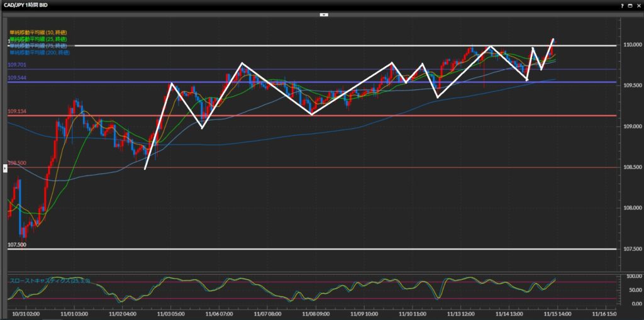Click the 11/15 14:00 date axis label
The image size is (644, 320).
(x=557, y=312)
